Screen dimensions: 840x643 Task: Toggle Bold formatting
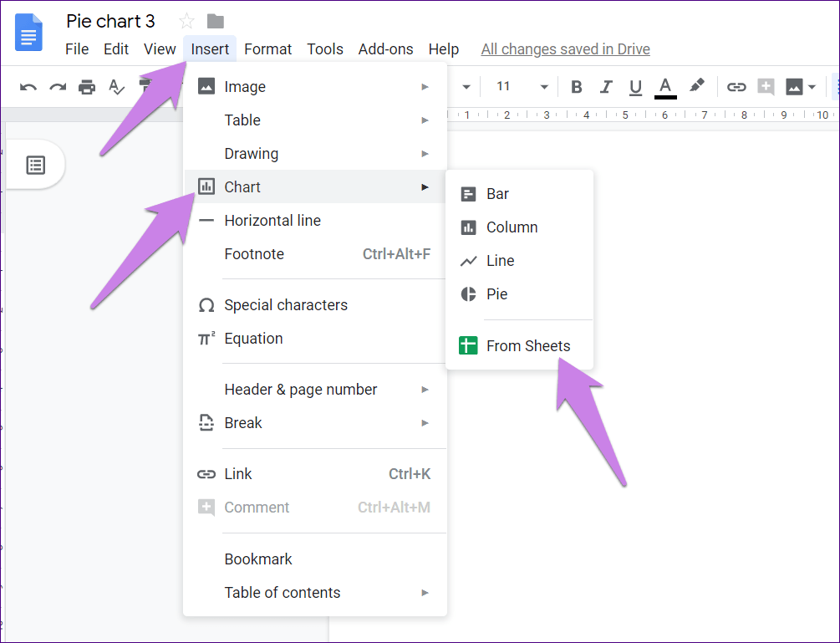[x=577, y=87]
